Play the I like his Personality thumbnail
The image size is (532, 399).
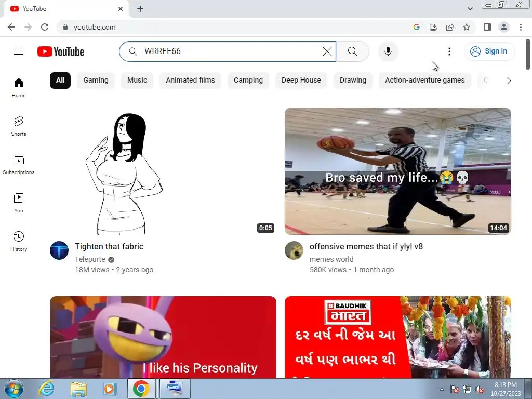[x=163, y=337]
